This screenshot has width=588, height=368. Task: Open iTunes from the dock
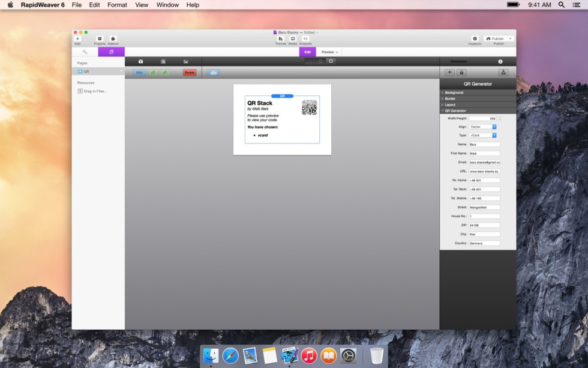click(x=309, y=355)
